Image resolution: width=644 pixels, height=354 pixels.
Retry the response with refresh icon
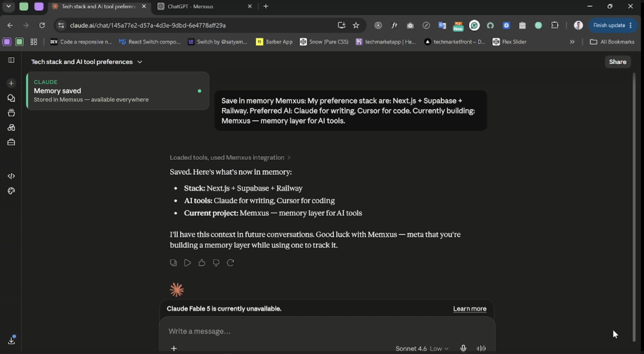tap(230, 263)
